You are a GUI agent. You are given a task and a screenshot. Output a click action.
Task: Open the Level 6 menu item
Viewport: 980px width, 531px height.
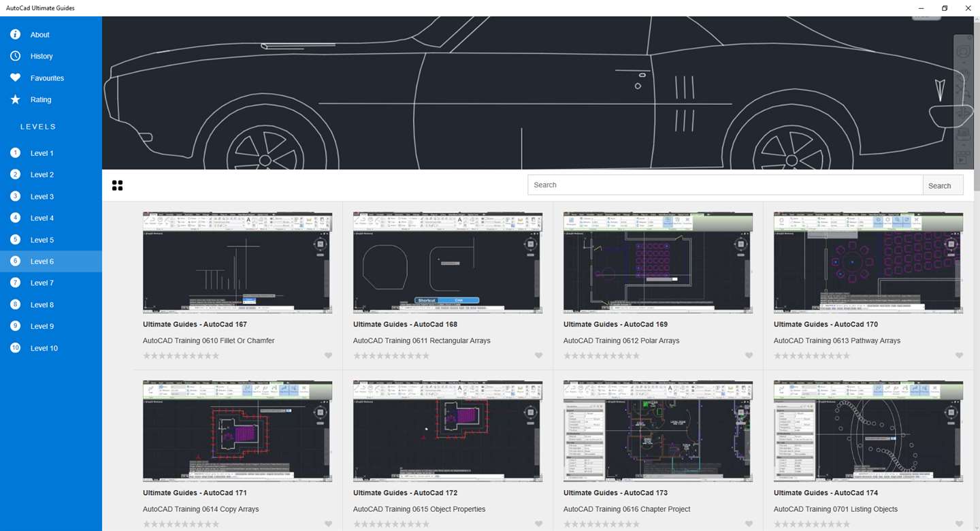pos(51,261)
